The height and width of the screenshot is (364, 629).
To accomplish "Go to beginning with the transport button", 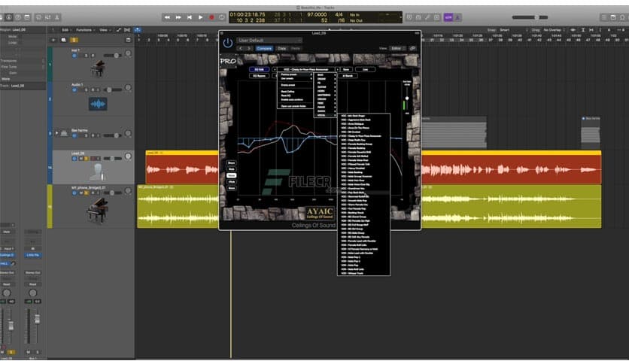I will pyautogui.click(x=190, y=17).
